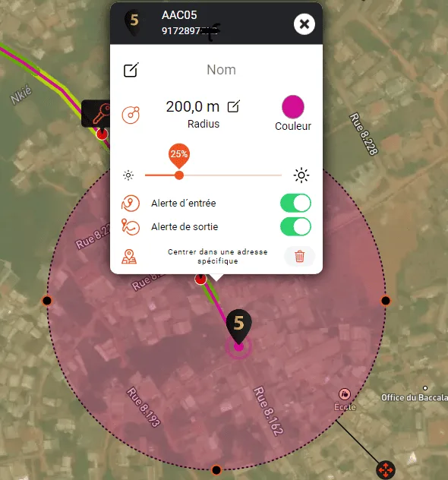Screen dimensions: 448x480
Task: Click the number 5 badge in popup header
Action: 133,21
